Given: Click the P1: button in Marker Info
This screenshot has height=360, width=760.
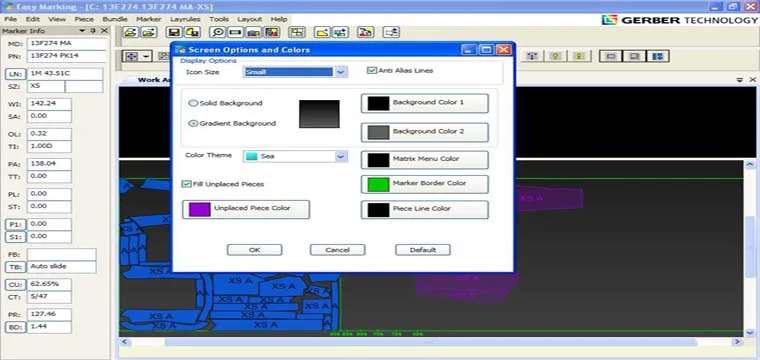Looking at the screenshot, I should pyautogui.click(x=16, y=224).
